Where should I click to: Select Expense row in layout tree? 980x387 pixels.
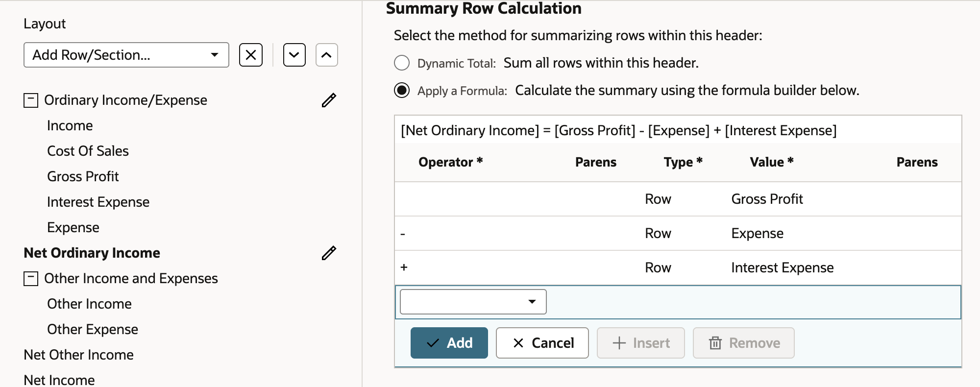coord(73,227)
